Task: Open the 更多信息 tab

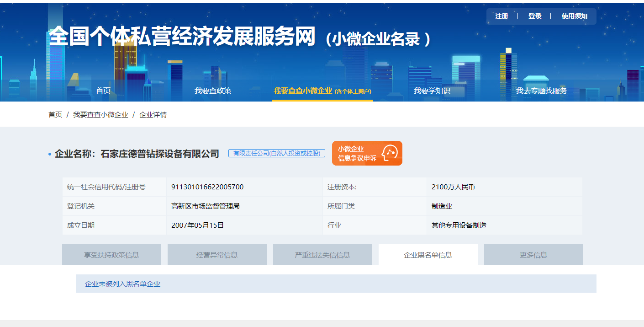Action: click(x=533, y=255)
